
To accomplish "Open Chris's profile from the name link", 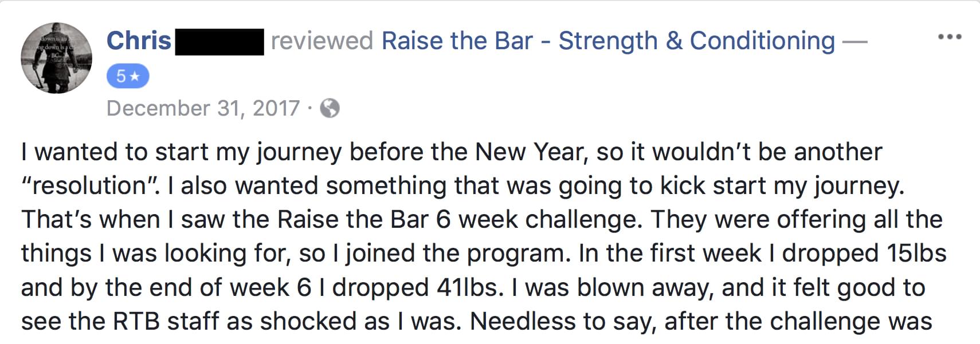I will 139,41.
